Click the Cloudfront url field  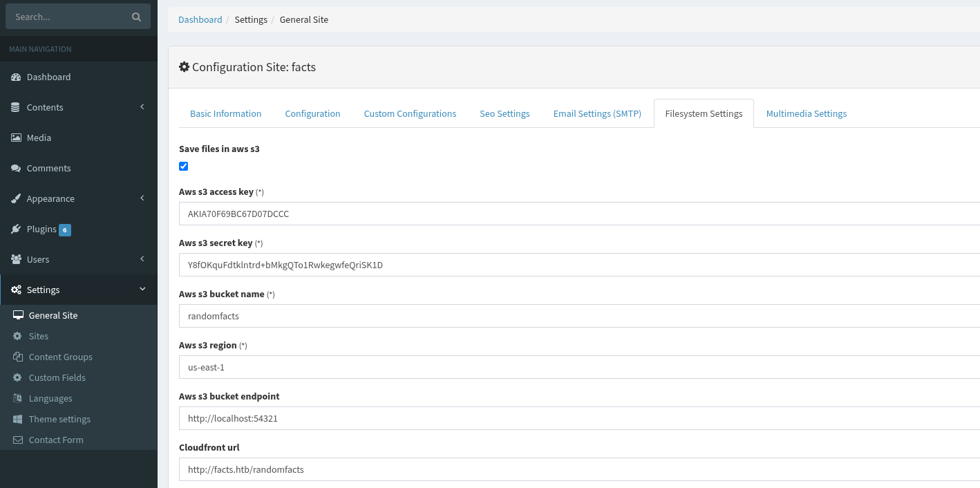(579, 469)
